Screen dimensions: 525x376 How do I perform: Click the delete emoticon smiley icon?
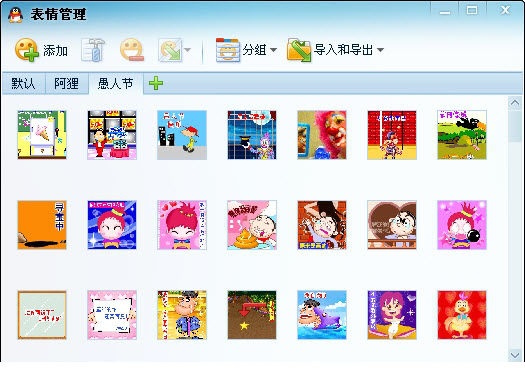pyautogui.click(x=132, y=50)
